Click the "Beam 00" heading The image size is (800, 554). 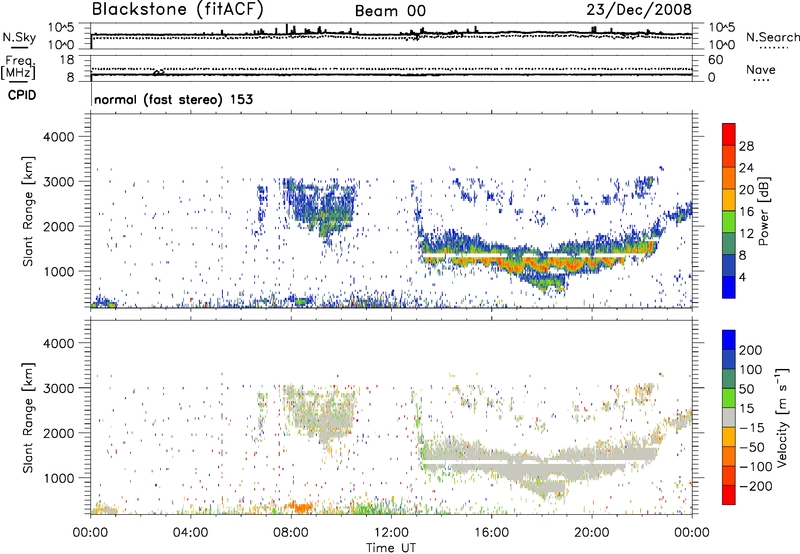point(390,11)
